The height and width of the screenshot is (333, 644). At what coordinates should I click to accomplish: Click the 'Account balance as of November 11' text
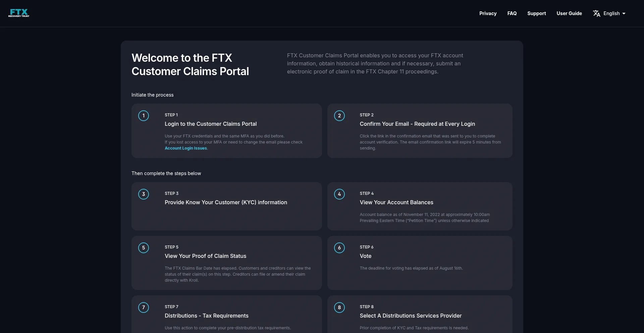[x=425, y=218]
